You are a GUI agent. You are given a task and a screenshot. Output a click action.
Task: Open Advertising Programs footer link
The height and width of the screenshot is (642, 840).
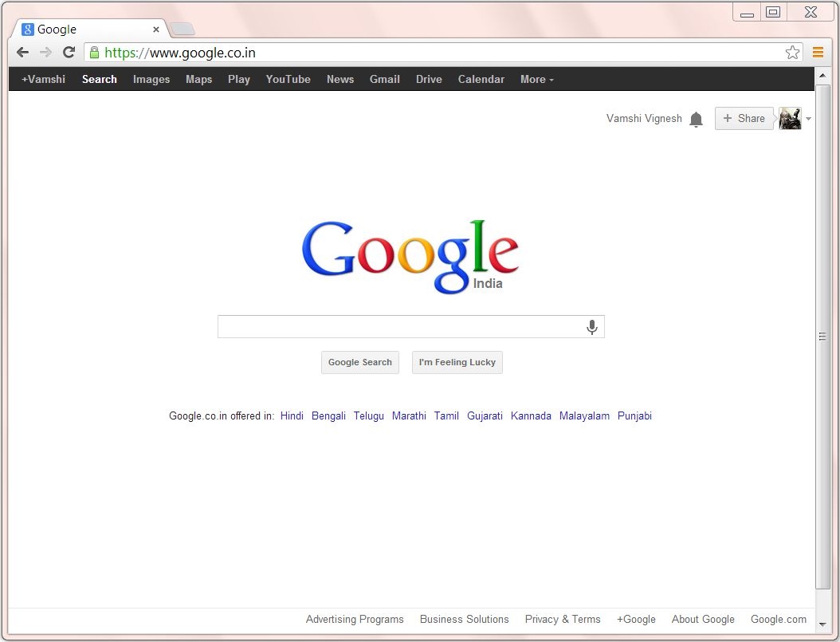click(x=355, y=619)
